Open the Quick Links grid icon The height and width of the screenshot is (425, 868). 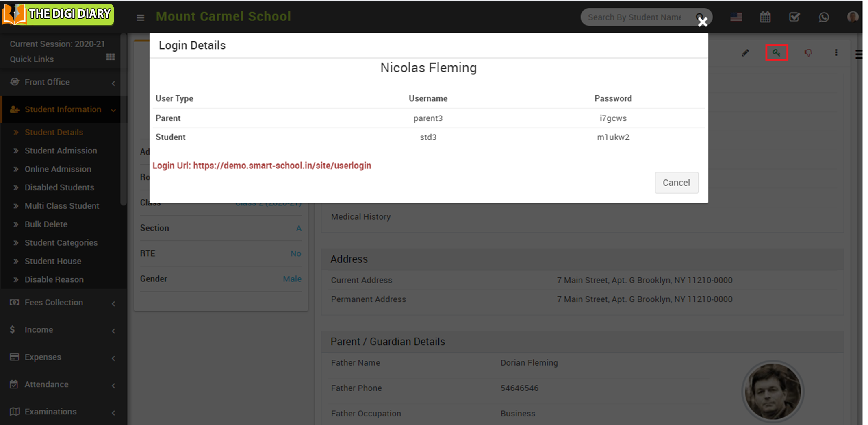(110, 57)
